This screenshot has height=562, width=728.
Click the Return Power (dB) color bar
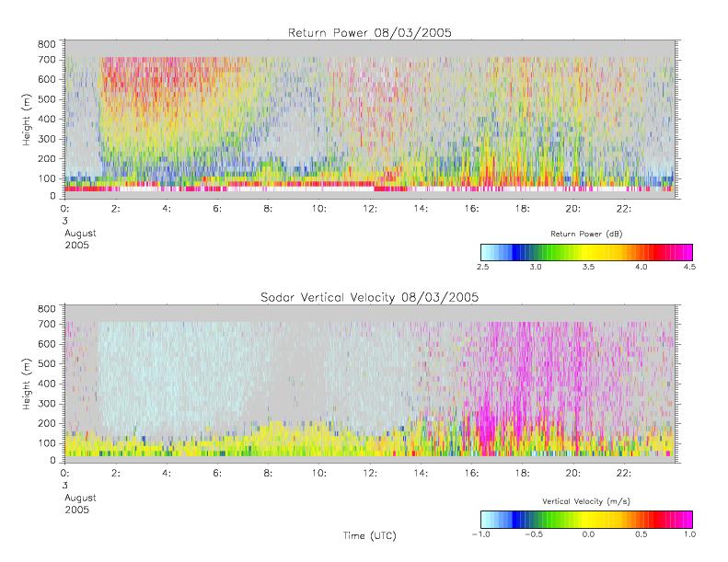point(586,252)
